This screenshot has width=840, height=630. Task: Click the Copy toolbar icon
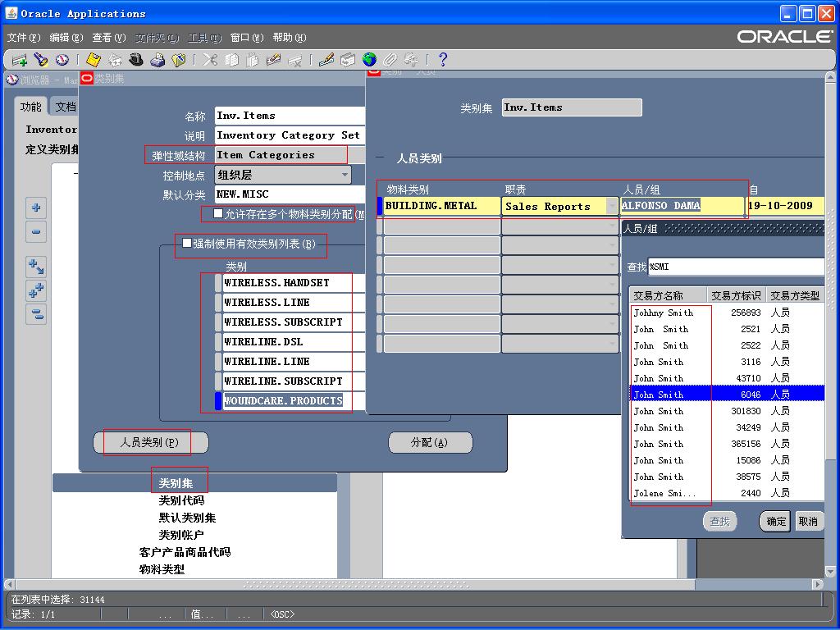[x=231, y=59]
